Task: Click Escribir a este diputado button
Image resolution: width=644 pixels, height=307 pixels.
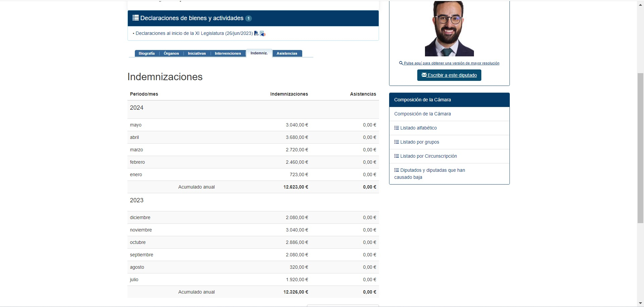Action: [x=449, y=75]
